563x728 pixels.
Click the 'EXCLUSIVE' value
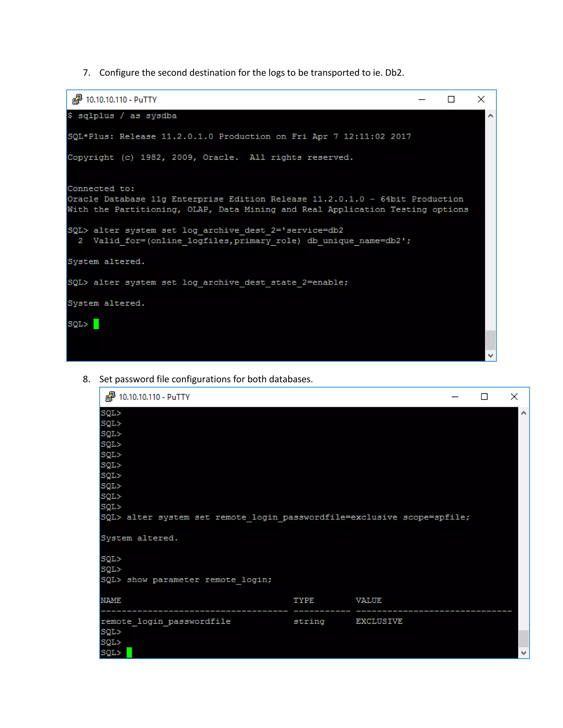379,621
